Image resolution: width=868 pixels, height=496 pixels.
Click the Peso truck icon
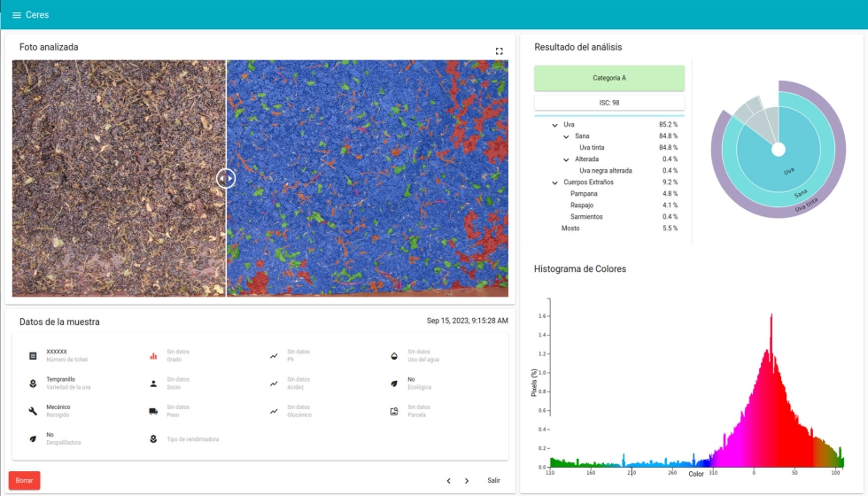pos(153,411)
